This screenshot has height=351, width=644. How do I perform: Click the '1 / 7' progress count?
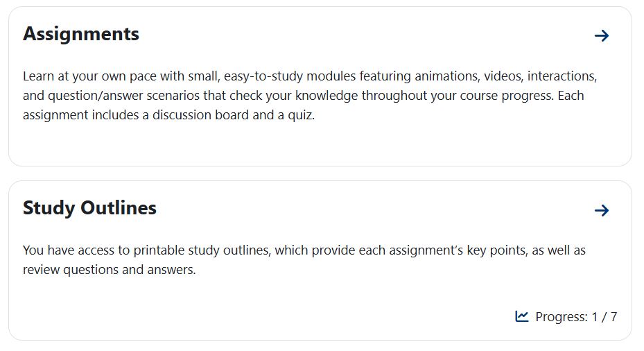pos(604,317)
